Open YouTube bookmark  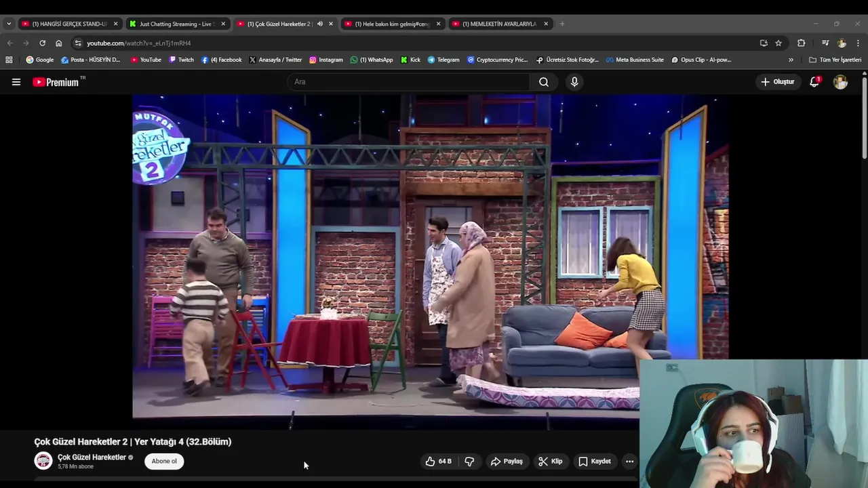pos(146,60)
